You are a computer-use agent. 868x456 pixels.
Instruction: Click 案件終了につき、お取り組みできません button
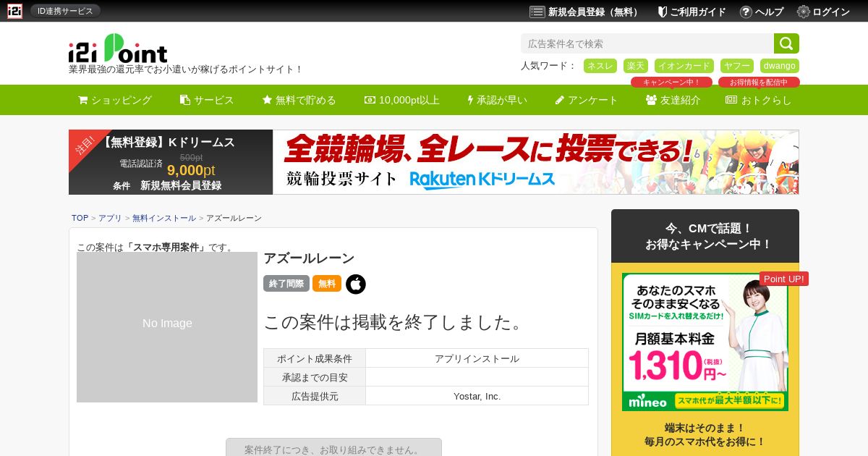pyautogui.click(x=333, y=447)
